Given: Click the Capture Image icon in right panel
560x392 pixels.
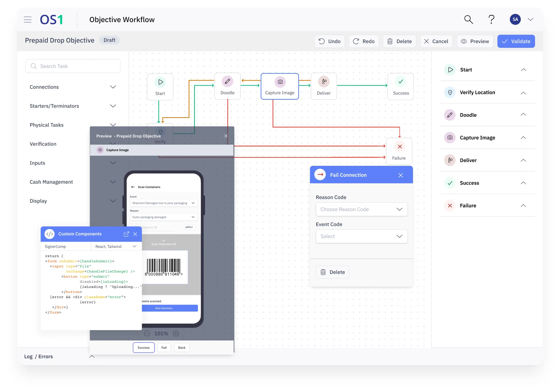Looking at the screenshot, I should (450, 138).
